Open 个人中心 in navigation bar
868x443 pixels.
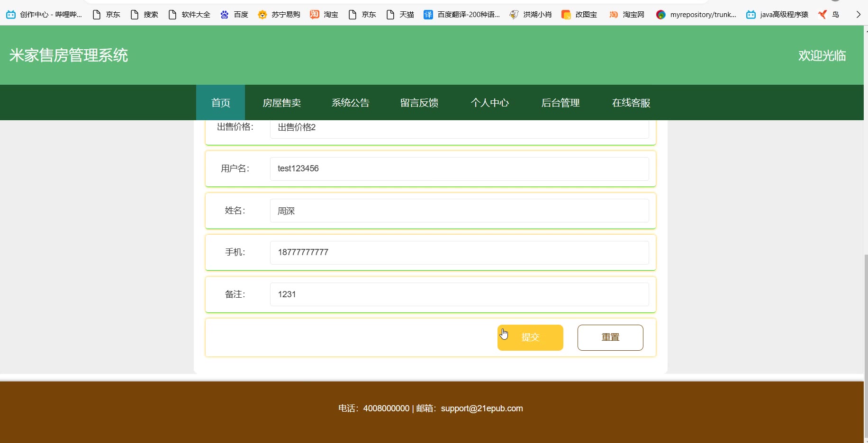pos(489,103)
